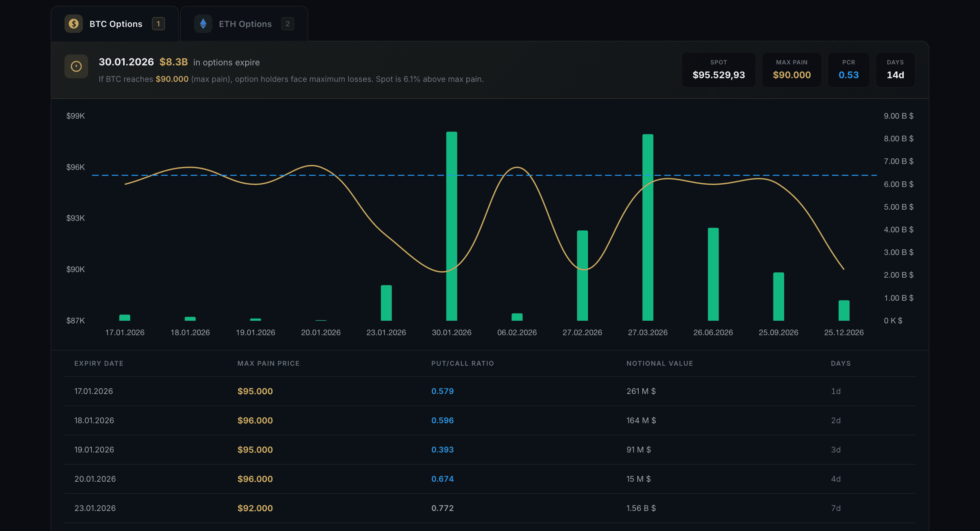Open put/call ratio 0.596 for 18.01.2026
Screen dimensions: 980x531
tap(442, 420)
